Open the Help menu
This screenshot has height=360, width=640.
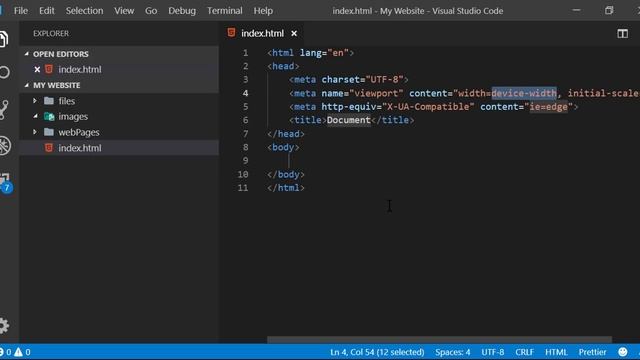263,11
